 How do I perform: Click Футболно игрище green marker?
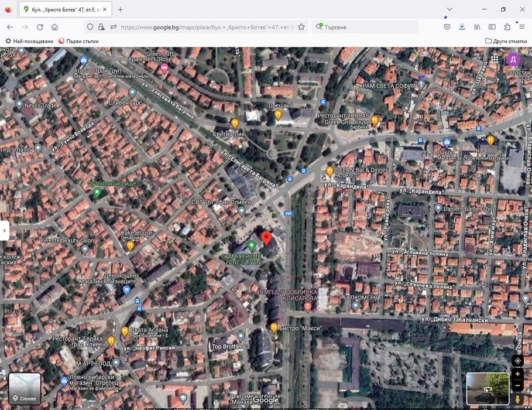pos(97,193)
